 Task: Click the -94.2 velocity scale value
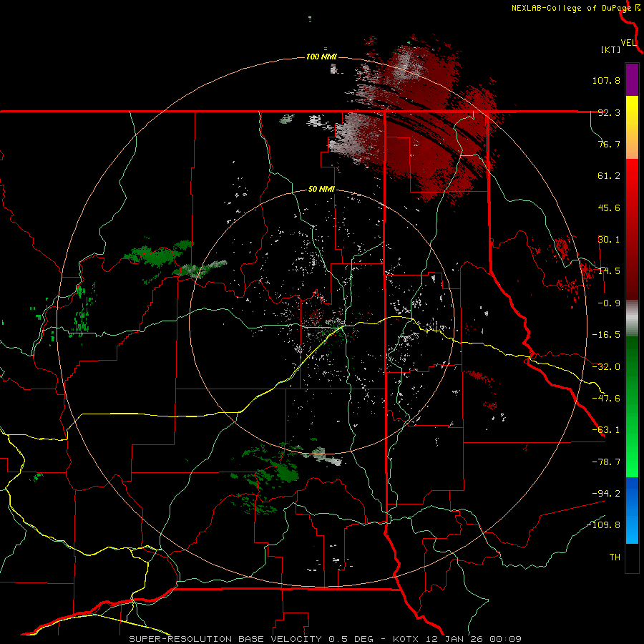coord(606,494)
